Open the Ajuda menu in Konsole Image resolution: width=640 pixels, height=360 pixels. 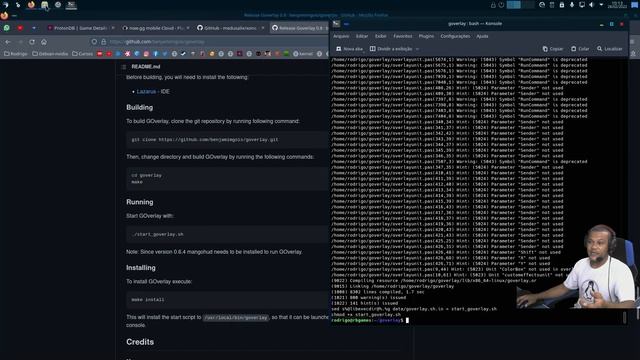click(x=482, y=36)
